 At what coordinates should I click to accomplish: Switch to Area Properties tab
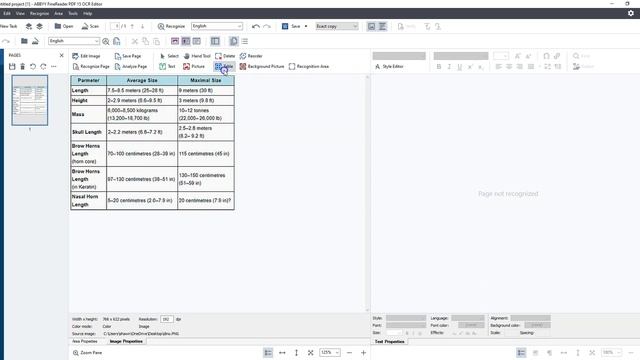pyautogui.click(x=85, y=341)
